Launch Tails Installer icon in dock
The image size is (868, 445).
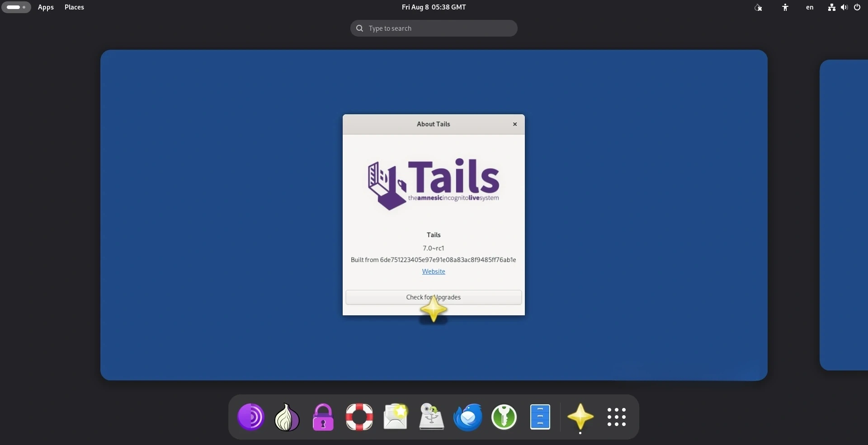pyautogui.click(x=432, y=417)
